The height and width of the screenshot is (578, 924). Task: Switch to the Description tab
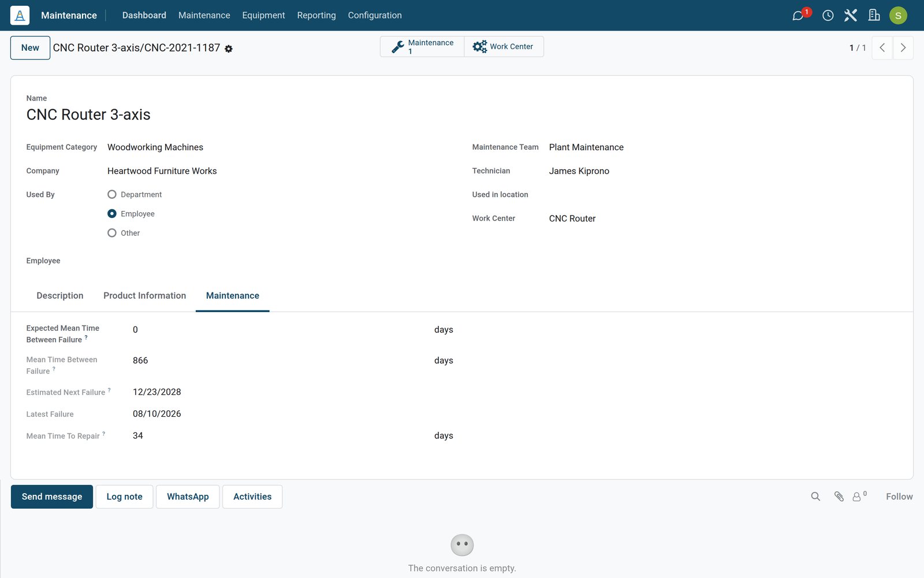[x=60, y=295]
